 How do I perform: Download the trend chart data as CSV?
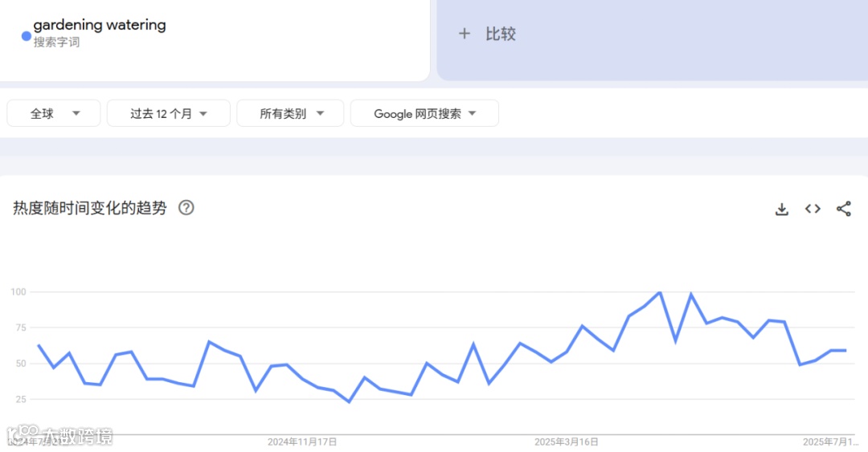tap(782, 209)
